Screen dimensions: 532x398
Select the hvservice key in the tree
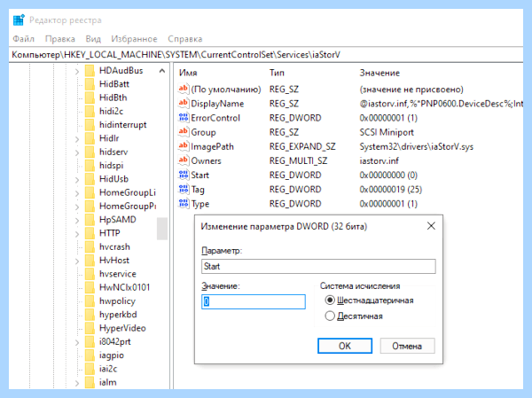click(x=118, y=274)
